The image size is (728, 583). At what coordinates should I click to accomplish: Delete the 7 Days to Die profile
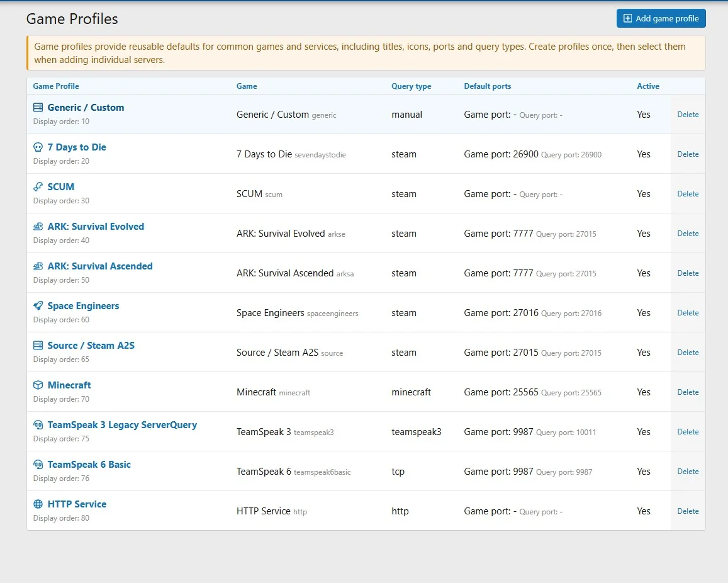(x=688, y=154)
